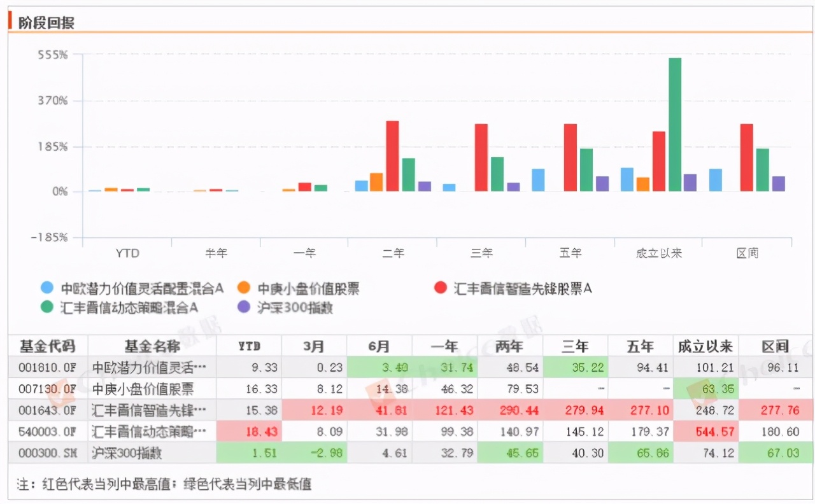This screenshot has width=815, height=504.
Task: Open fund details via code 001810.OF
Action: [x=48, y=367]
